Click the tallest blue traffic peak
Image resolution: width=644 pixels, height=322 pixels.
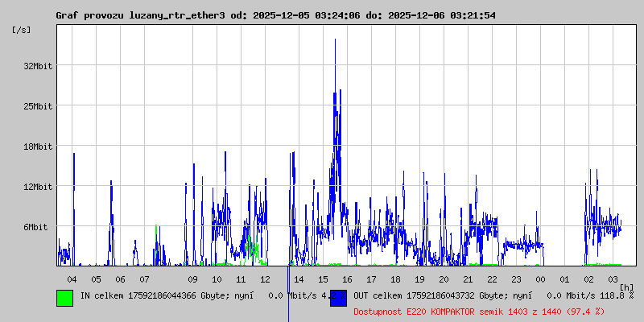tap(335, 42)
